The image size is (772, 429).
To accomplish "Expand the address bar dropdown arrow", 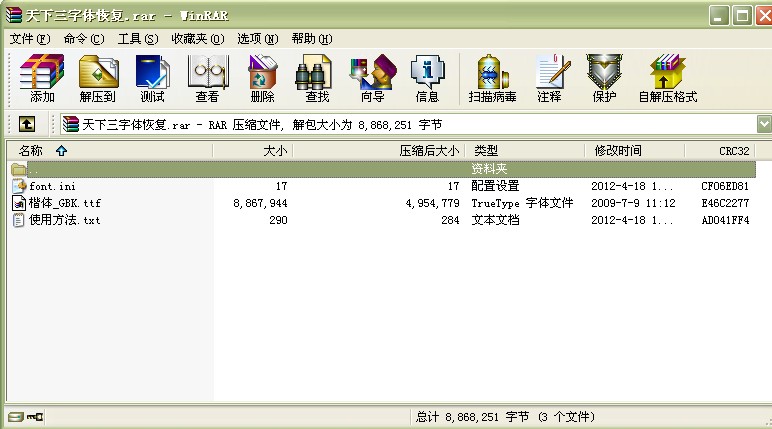I will point(764,124).
